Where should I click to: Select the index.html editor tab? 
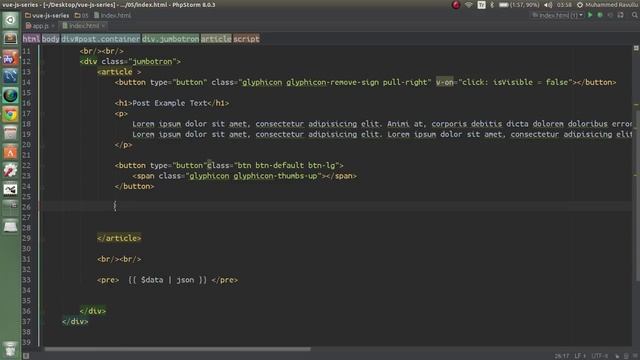[x=83, y=26]
